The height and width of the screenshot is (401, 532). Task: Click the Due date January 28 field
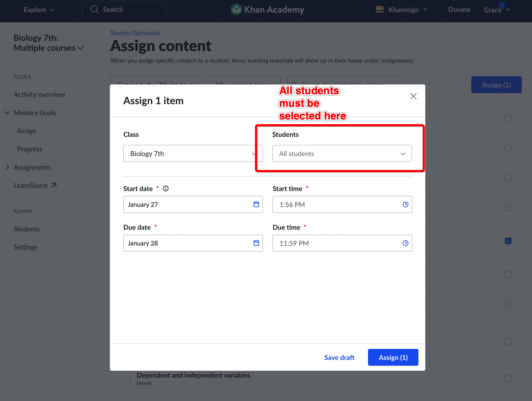193,243
